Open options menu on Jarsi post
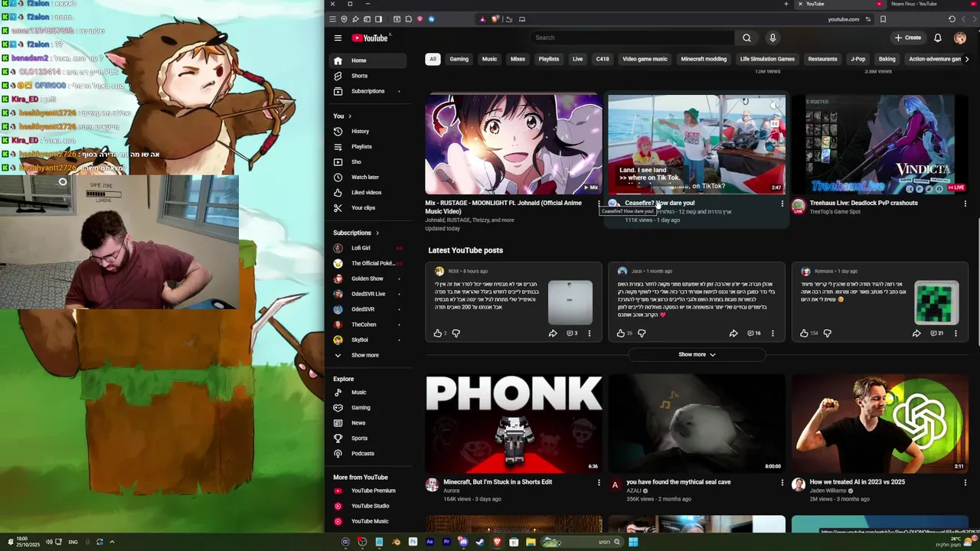 773,333
